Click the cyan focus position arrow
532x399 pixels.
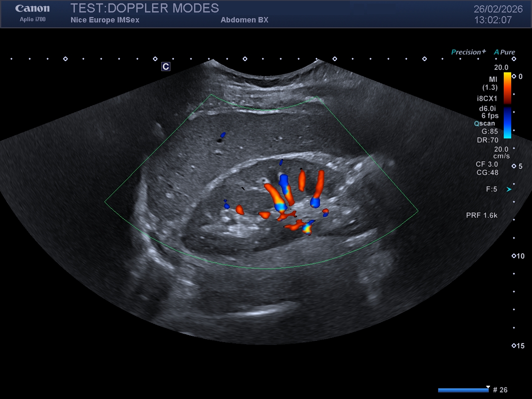pyautogui.click(x=509, y=190)
